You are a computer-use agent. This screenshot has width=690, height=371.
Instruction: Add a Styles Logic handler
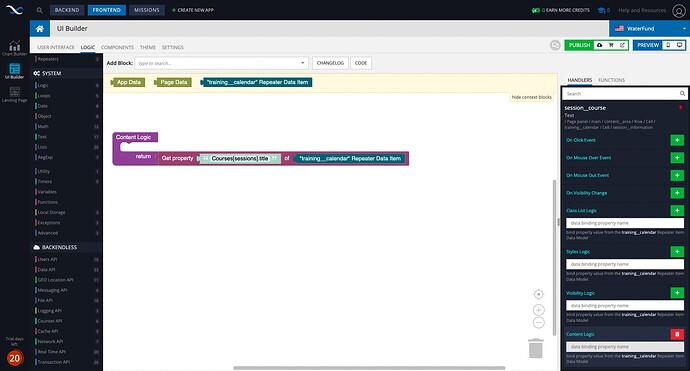(x=677, y=251)
